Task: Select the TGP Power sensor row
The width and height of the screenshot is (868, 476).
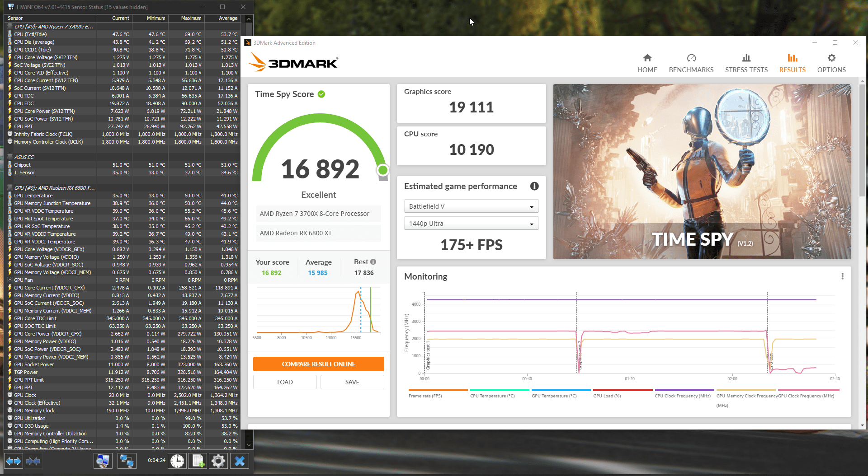Action: point(122,372)
